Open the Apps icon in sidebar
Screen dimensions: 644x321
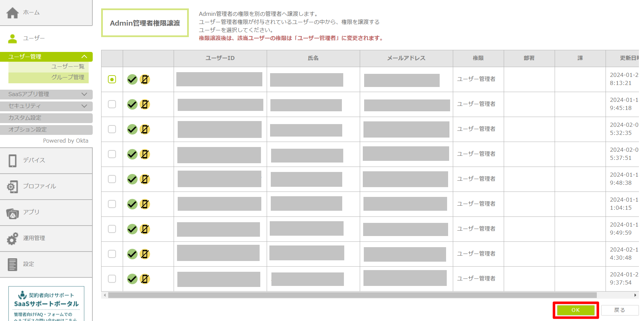12,213
